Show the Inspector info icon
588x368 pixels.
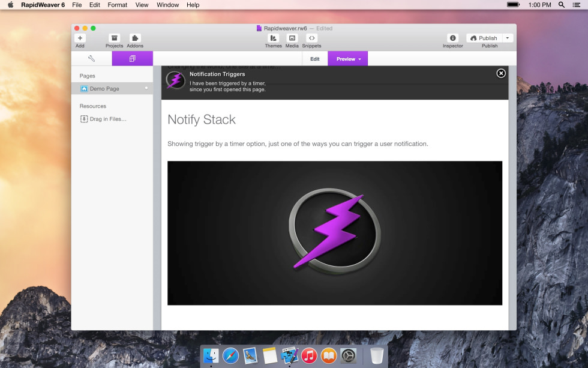click(x=452, y=38)
